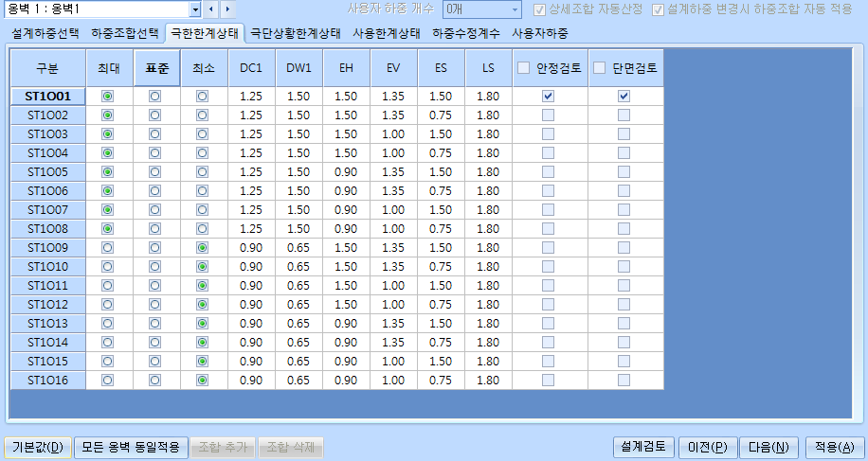Click ES column header

[442, 68]
